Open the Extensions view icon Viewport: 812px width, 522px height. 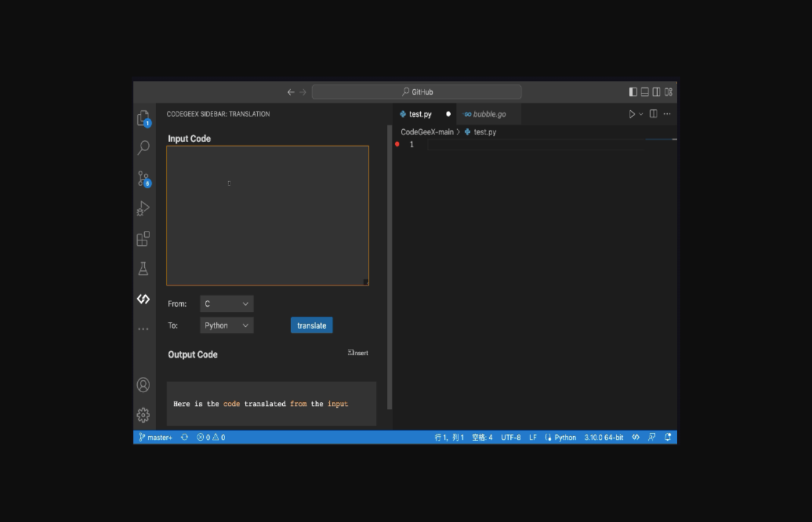pyautogui.click(x=144, y=238)
